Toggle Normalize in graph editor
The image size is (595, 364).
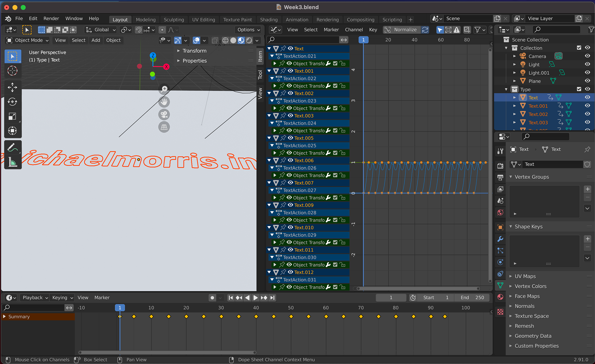[402, 30]
